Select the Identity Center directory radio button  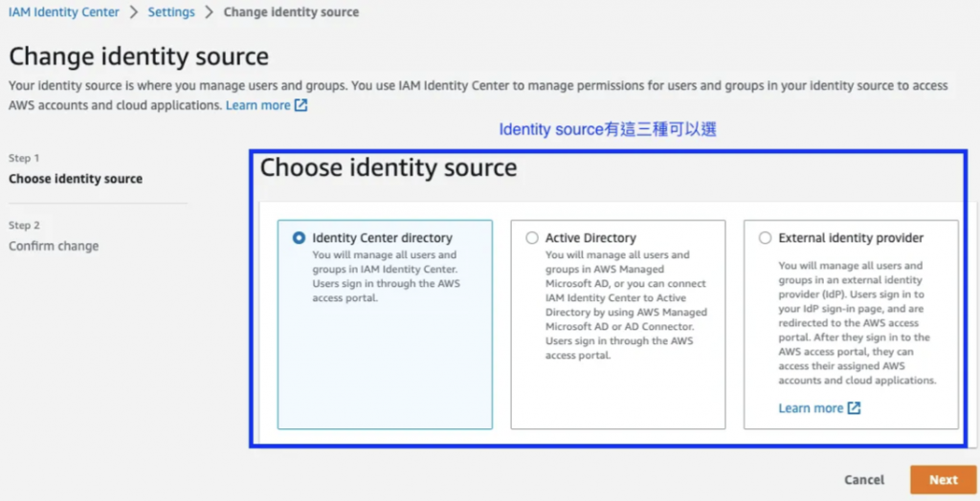tap(299, 238)
